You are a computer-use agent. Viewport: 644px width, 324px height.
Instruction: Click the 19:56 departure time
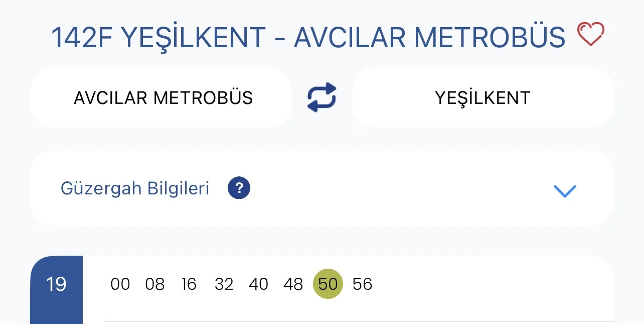point(362,284)
